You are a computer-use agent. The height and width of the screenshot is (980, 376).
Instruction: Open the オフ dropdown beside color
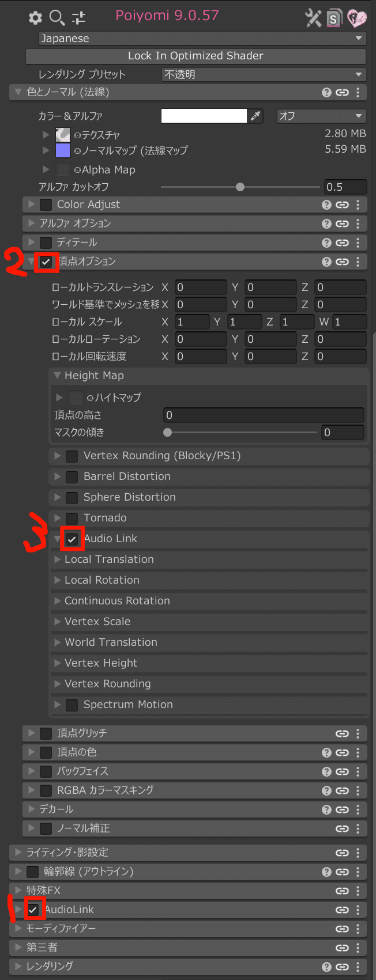321,116
